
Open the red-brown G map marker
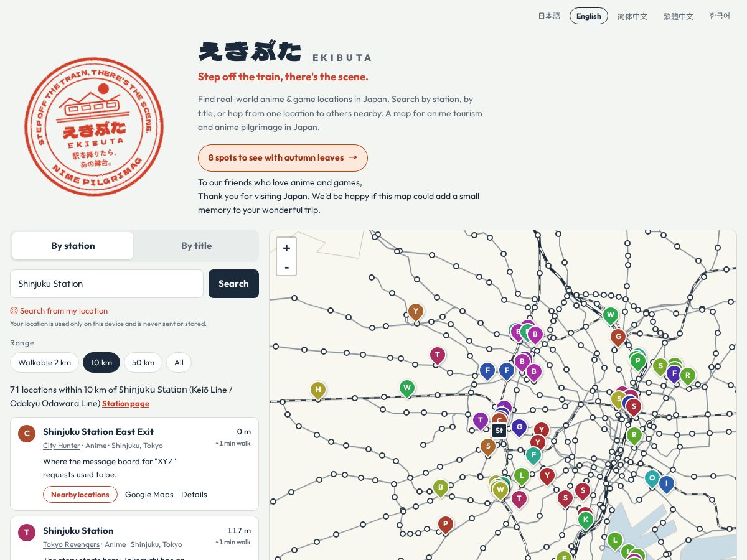pyautogui.click(x=618, y=337)
